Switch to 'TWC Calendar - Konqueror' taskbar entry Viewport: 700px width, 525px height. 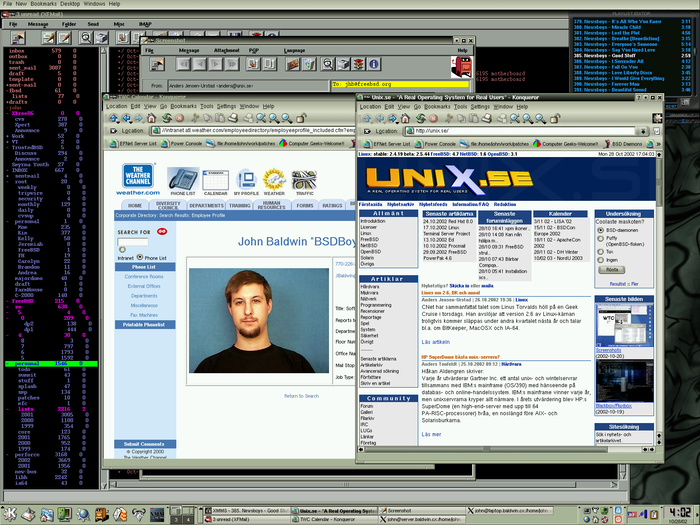pyautogui.click(x=335, y=519)
